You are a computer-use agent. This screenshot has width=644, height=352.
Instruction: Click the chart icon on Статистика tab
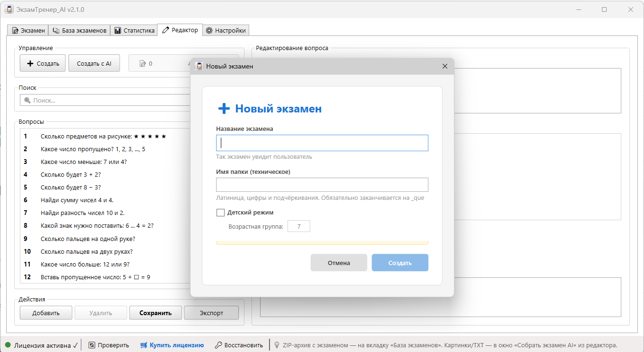118,31
